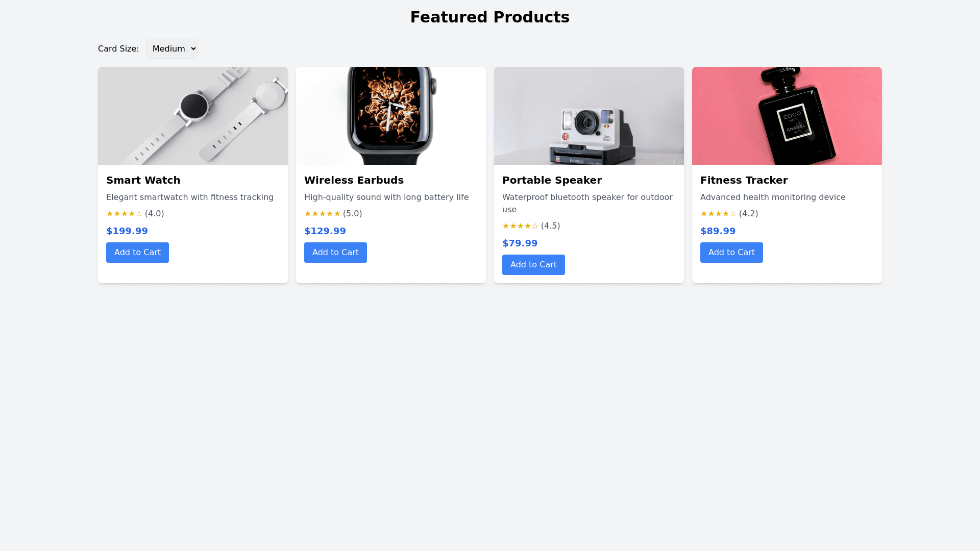Image resolution: width=980 pixels, height=551 pixels.
Task: Select the Portable Speaker title
Action: (x=552, y=180)
